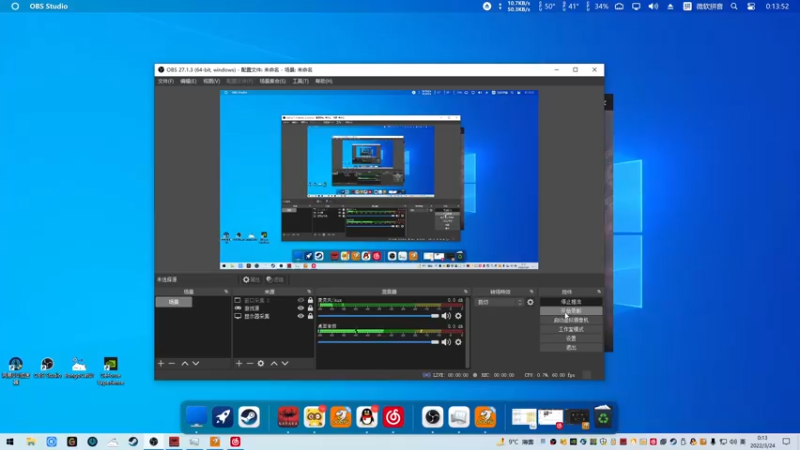Adjust the Mic/Aux volume slider
800x450 pixels.
click(x=378, y=316)
